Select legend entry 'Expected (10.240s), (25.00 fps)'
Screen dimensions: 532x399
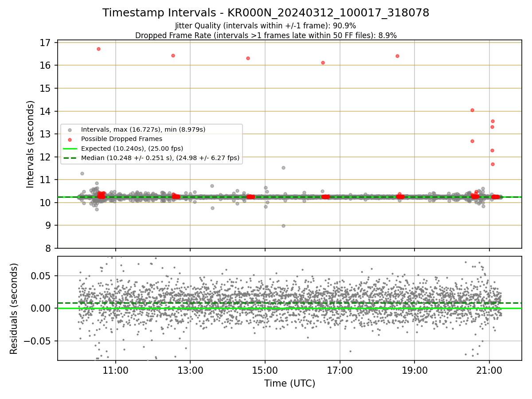point(132,148)
